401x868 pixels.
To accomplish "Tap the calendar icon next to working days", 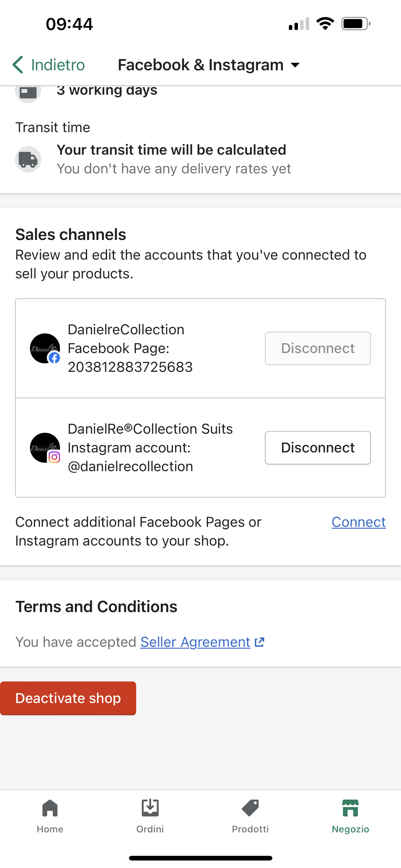I will pyautogui.click(x=28, y=92).
